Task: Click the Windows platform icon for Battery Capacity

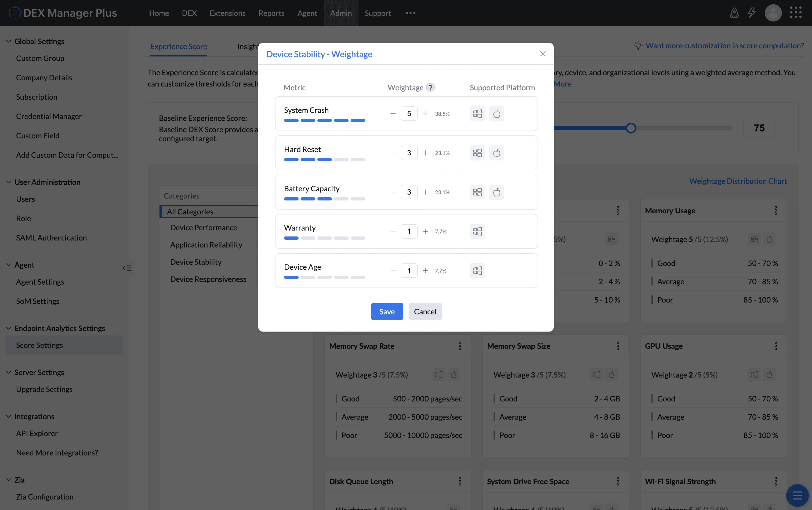Action: click(x=477, y=192)
